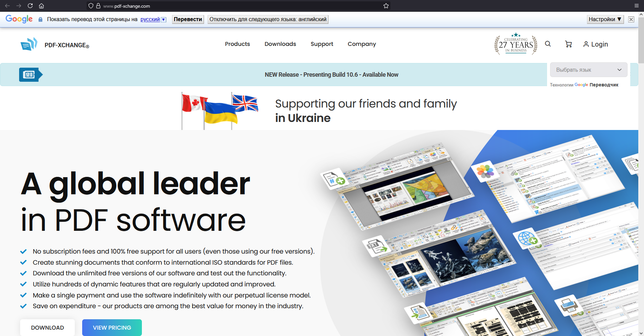The width and height of the screenshot is (644, 336).
Task: Reload the page with the refresh icon
Action: click(x=30, y=6)
